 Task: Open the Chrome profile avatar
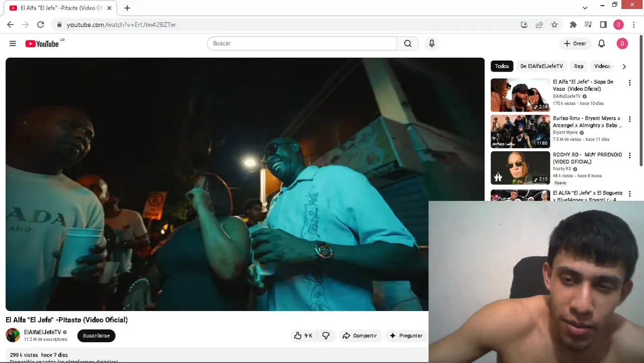[x=618, y=24]
